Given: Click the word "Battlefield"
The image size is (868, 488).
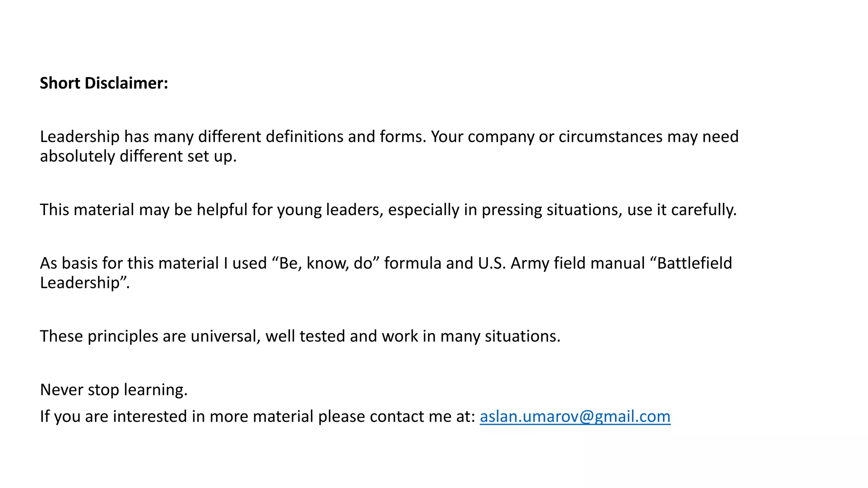Looking at the screenshot, I should (x=694, y=263).
